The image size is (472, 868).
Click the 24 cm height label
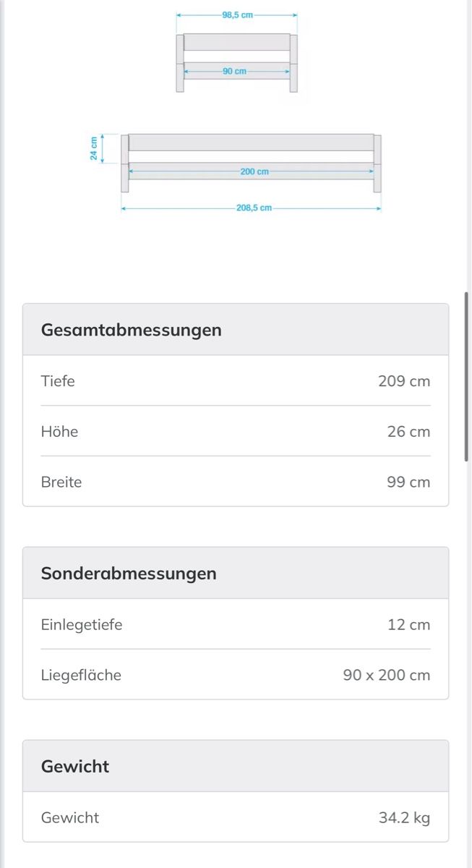[x=94, y=148]
